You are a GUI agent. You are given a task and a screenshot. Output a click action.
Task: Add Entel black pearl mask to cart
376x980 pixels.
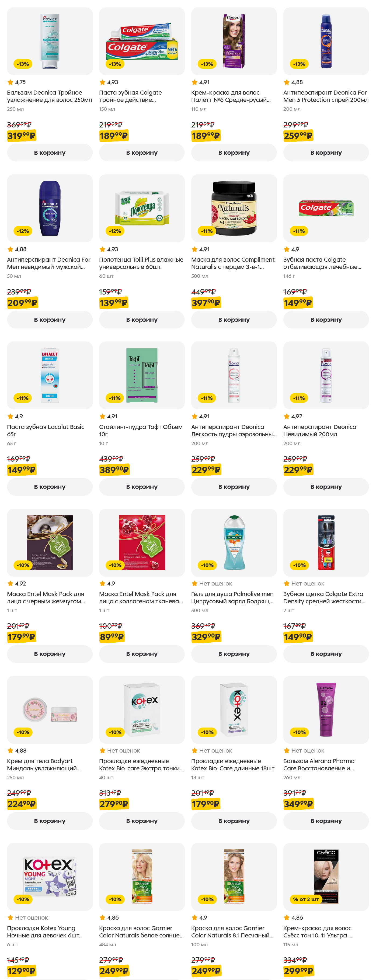pos(49,654)
